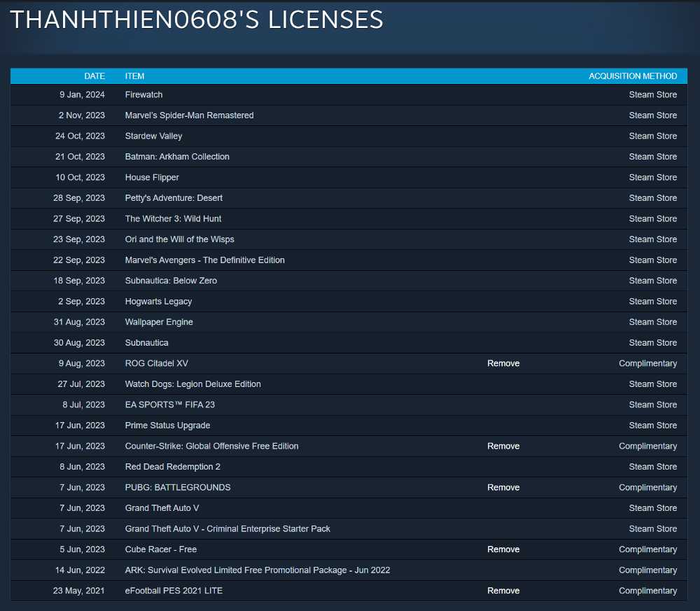Remove Counter-Strike: Global Offensive Free Edition license

click(503, 446)
